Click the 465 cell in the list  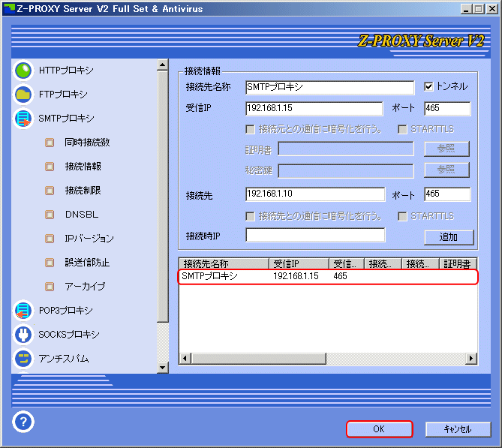340,276
